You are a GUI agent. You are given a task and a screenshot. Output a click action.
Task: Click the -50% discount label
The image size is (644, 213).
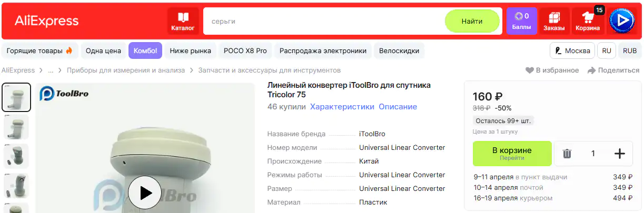(503, 108)
